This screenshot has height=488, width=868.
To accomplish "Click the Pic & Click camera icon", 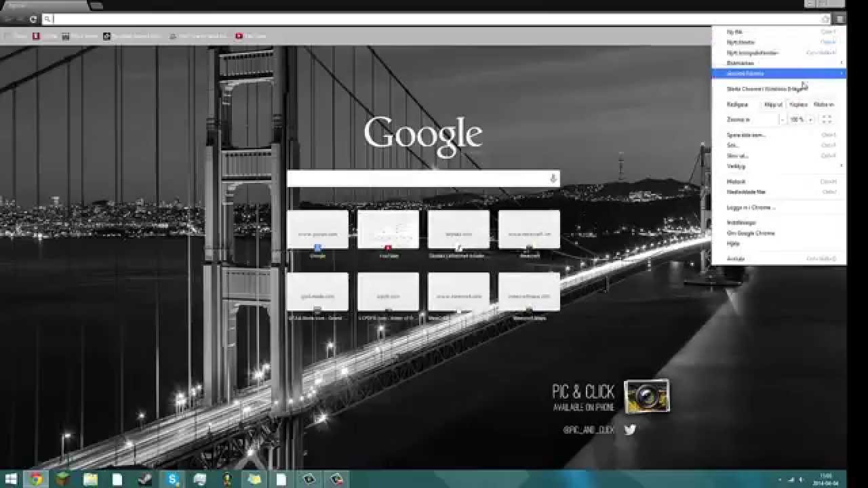I will pos(646,396).
